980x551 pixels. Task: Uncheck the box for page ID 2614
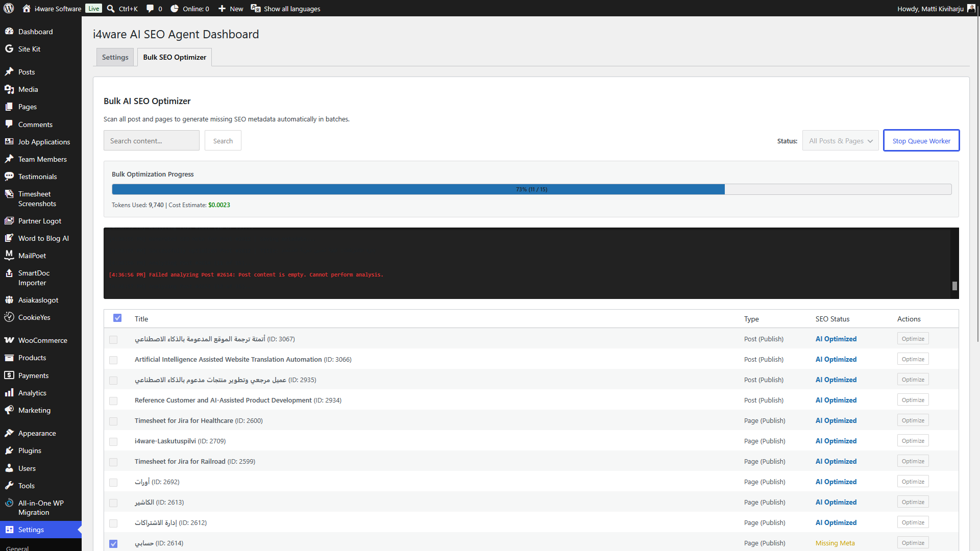point(113,543)
